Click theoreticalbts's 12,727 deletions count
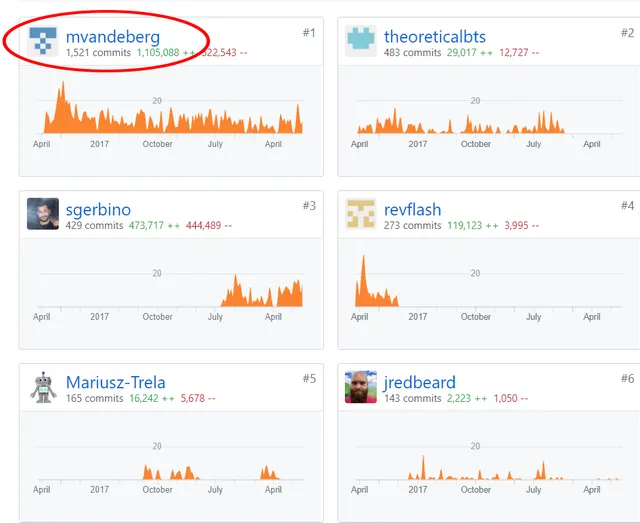 pyautogui.click(x=519, y=53)
